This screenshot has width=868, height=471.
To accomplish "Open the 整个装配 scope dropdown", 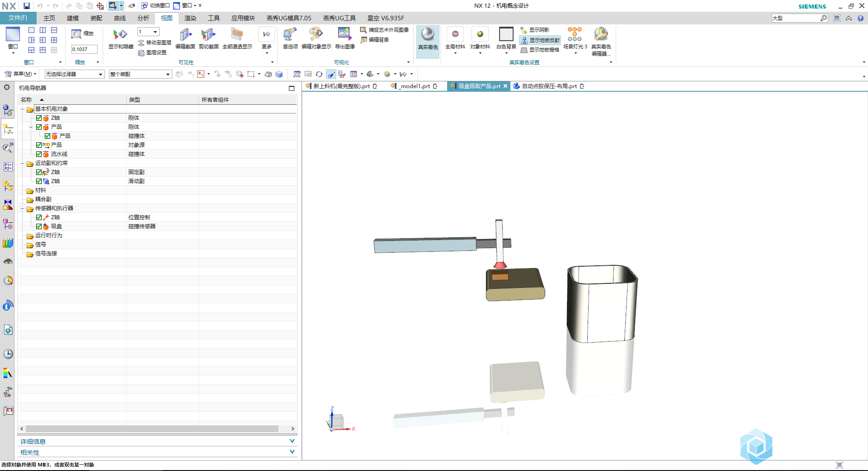I will pyautogui.click(x=140, y=74).
